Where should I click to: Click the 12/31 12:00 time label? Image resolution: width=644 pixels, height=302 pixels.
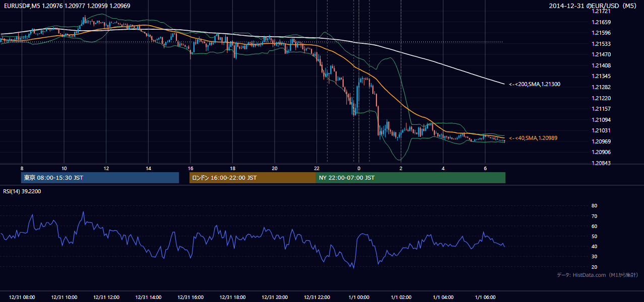click(x=106, y=297)
